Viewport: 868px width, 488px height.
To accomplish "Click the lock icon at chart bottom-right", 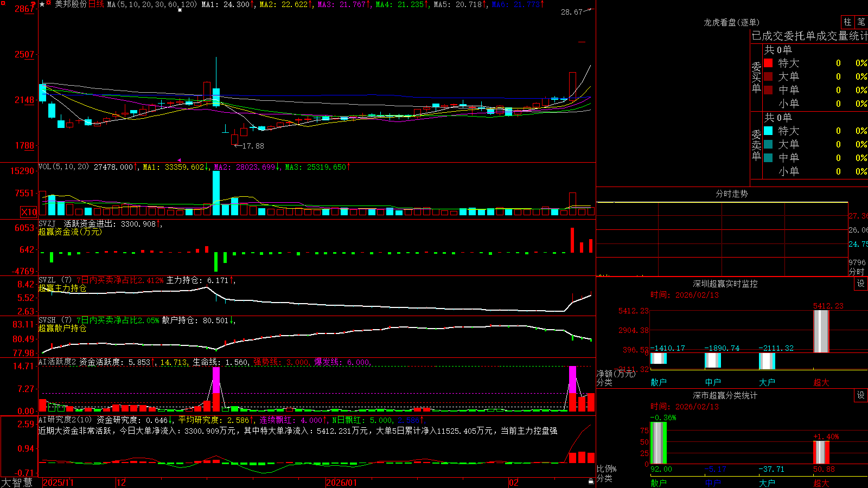I will pos(591,481).
